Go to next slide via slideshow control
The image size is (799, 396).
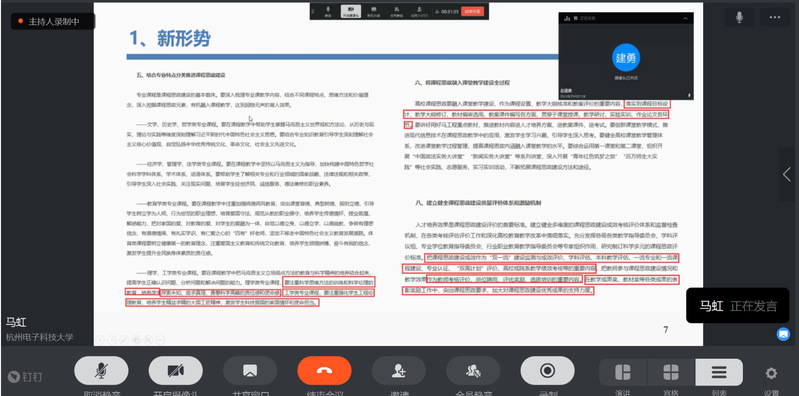point(112,339)
